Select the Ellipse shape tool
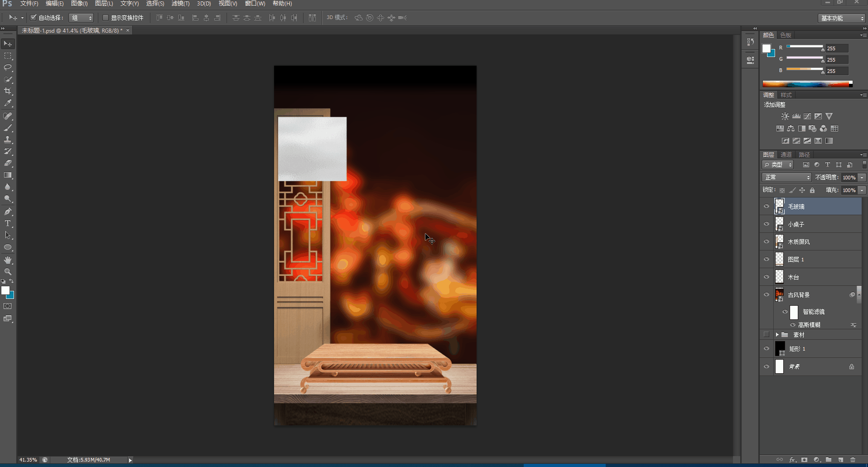Screen dimensions: 868x467 point(8,247)
